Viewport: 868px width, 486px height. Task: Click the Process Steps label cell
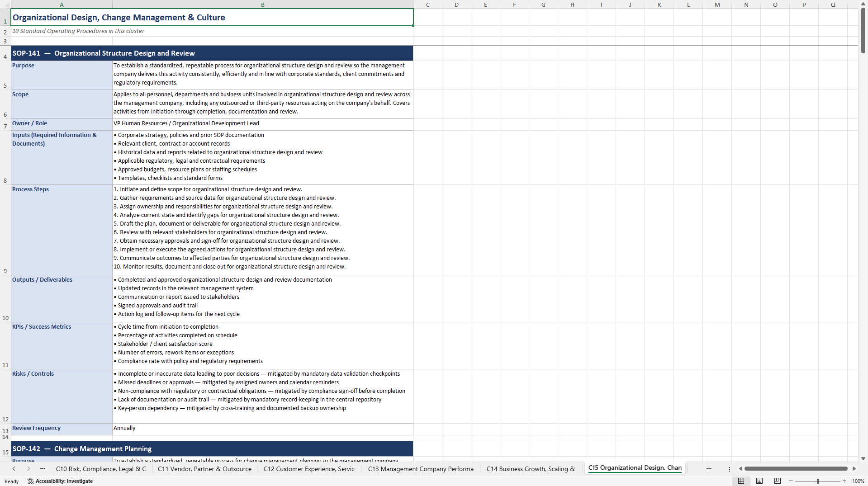coord(62,230)
